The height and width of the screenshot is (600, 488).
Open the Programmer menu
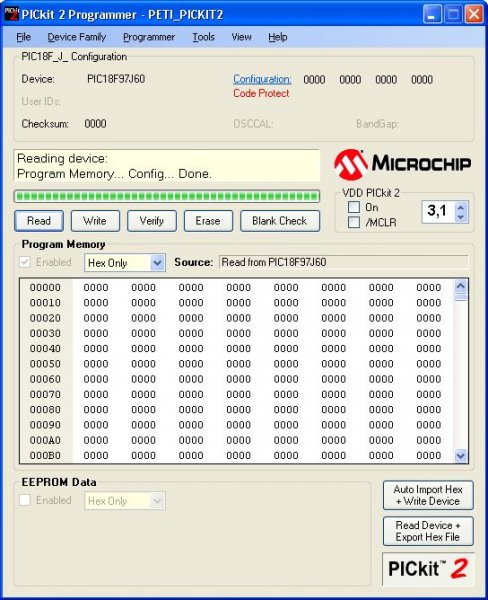pyautogui.click(x=149, y=37)
